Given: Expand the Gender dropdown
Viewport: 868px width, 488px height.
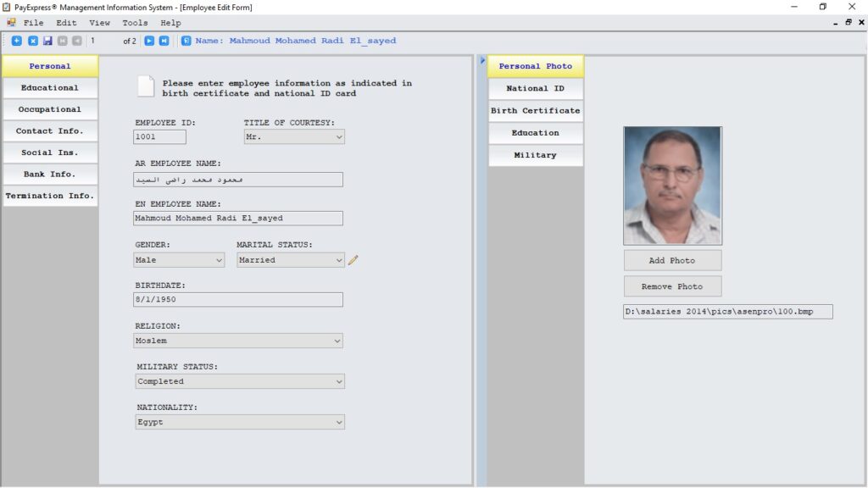Looking at the screenshot, I should click(219, 260).
